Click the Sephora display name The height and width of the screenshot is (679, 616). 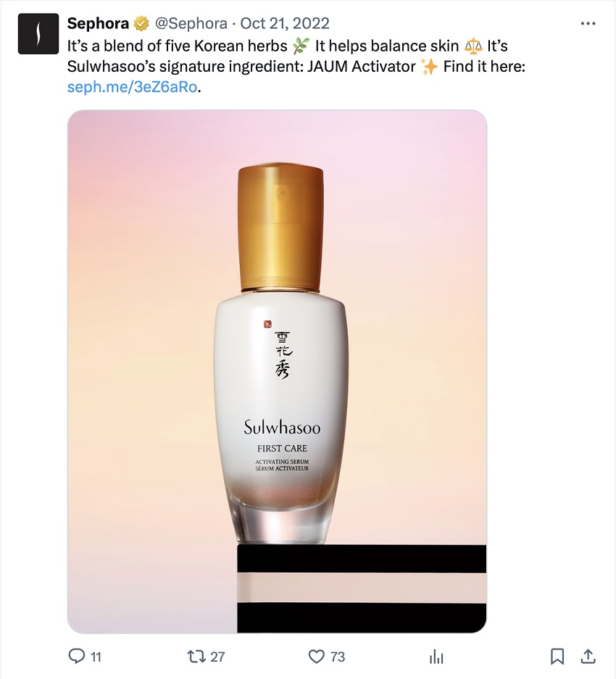point(98,23)
